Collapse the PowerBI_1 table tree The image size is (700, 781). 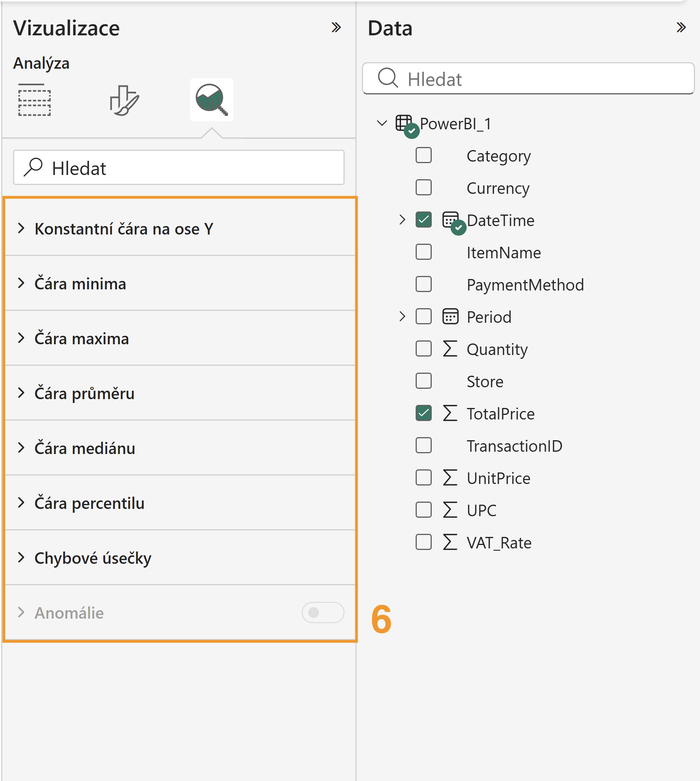pos(382,124)
